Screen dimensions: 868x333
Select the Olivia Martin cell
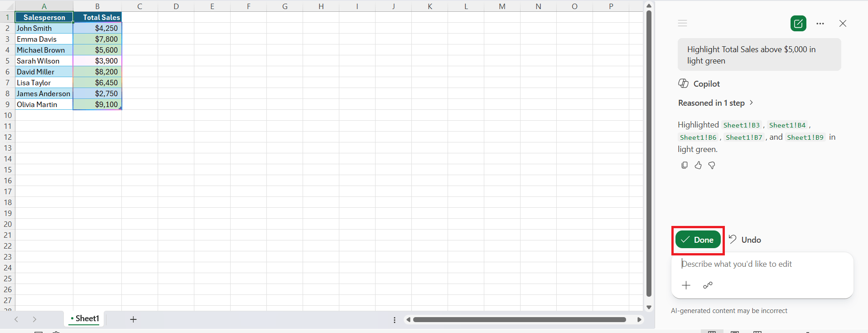(x=44, y=104)
